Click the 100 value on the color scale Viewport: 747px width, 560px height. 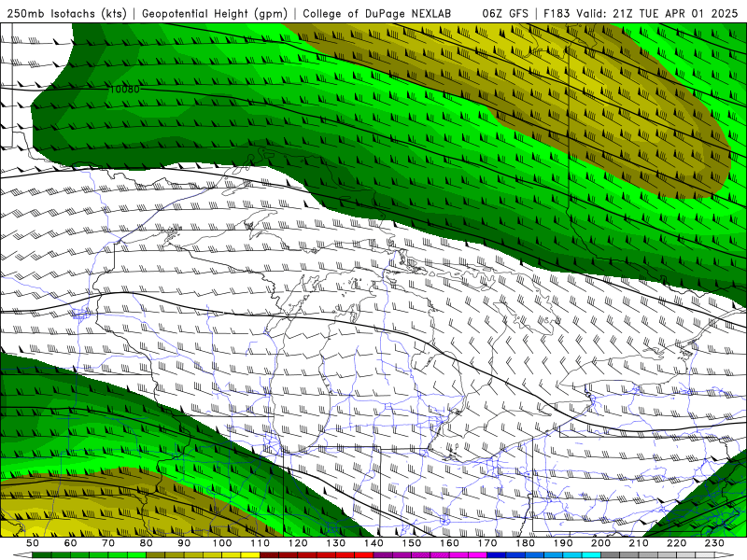(x=222, y=543)
